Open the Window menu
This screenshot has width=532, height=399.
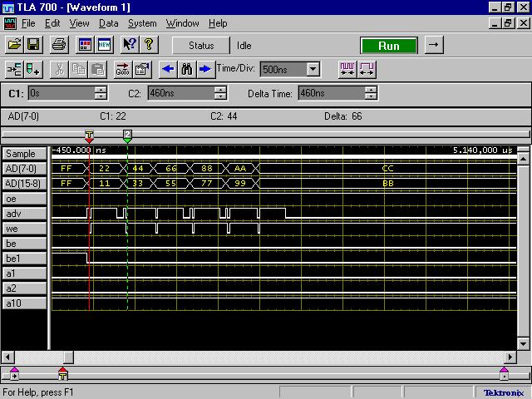click(183, 23)
